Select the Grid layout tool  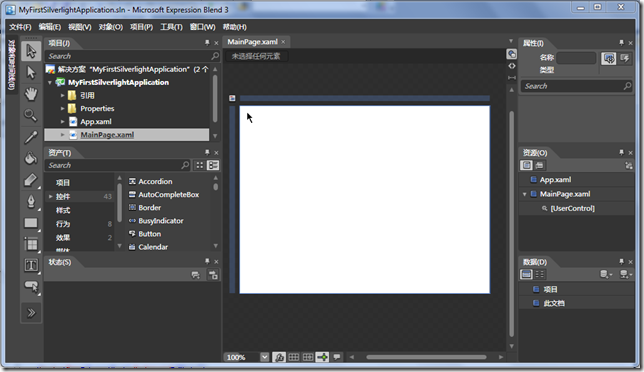coord(31,244)
